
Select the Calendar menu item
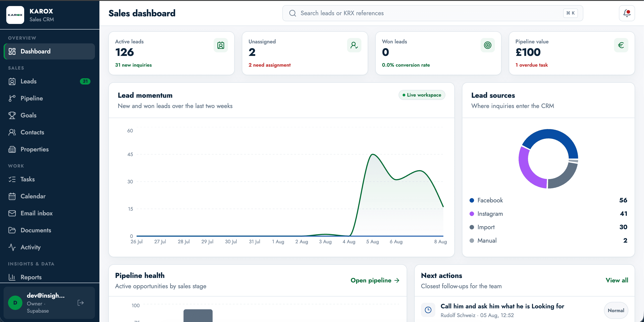(x=49, y=196)
